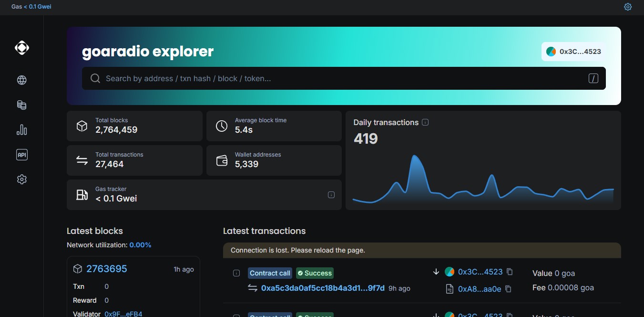Click the goaradio explorer diamond logo
Viewport: 644px width, 317px height.
[21, 47]
